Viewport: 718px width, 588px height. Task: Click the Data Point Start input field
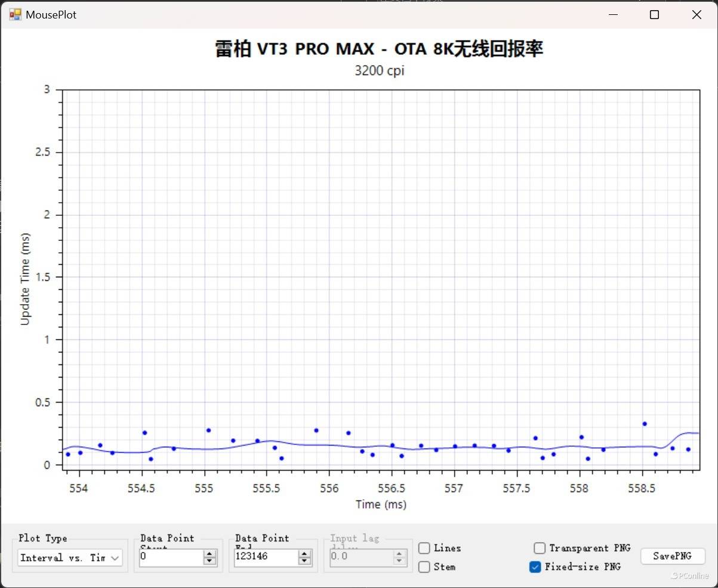click(171, 557)
